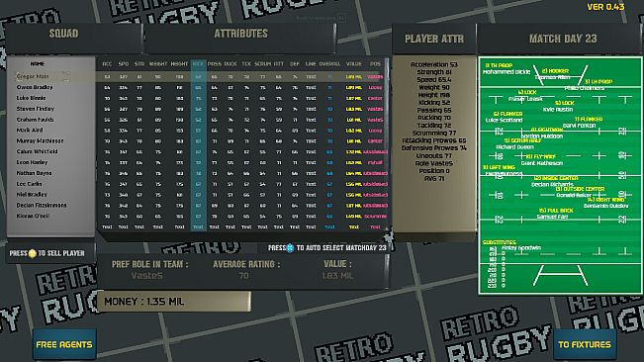Click the blue button icon for Auto Select
644x362 pixels.
(x=291, y=248)
